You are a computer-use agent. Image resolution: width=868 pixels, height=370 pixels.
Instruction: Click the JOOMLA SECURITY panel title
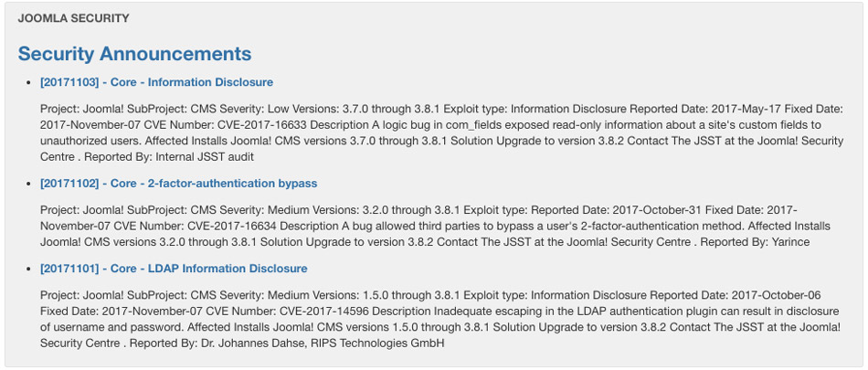pyautogui.click(x=73, y=18)
